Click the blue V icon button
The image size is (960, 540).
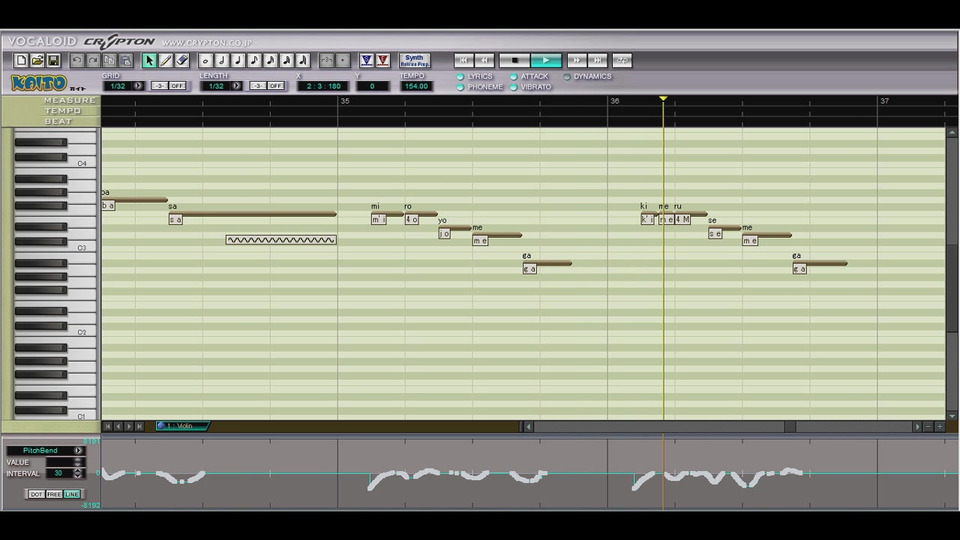pyautogui.click(x=367, y=60)
